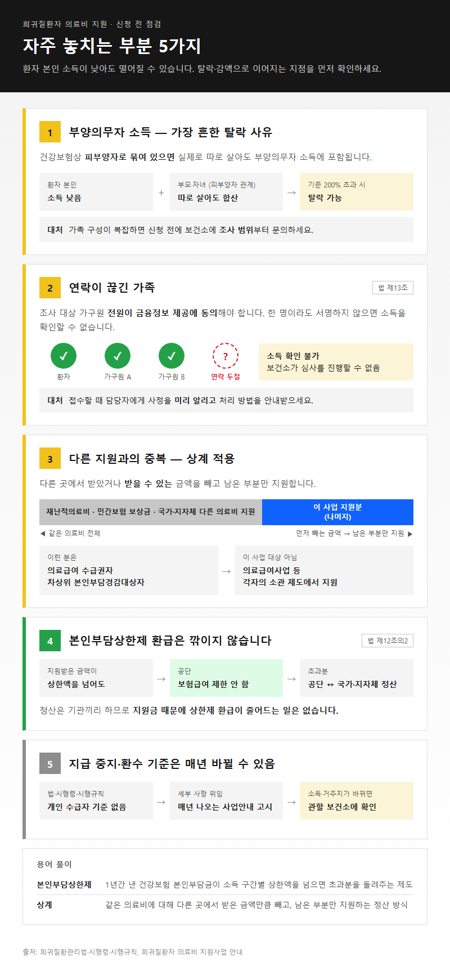Click the 법 제12조의2 tag

(x=388, y=641)
